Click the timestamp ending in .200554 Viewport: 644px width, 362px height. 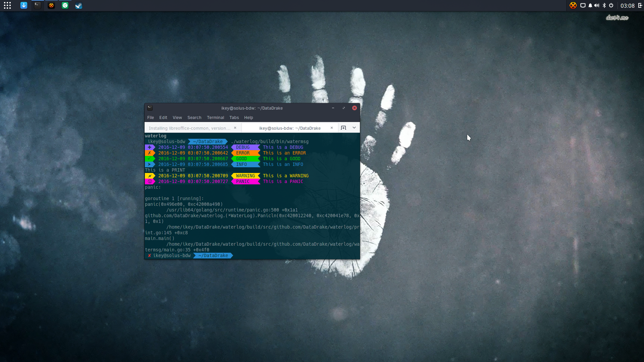(193, 147)
